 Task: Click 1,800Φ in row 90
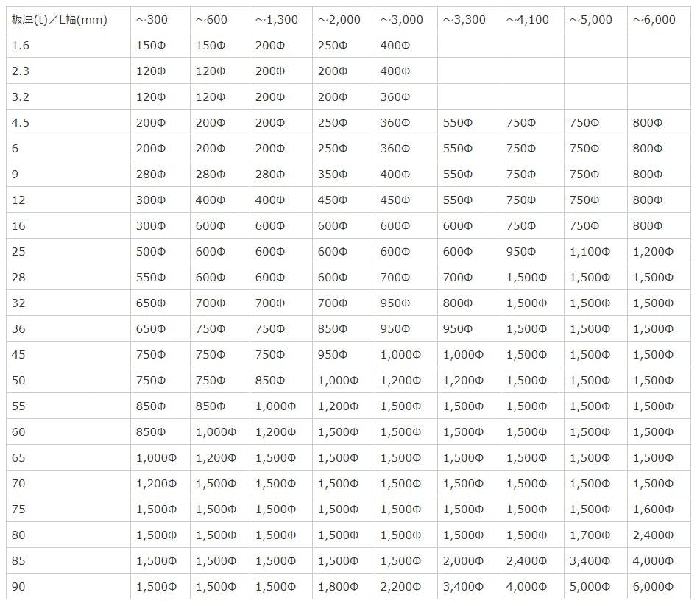point(338,586)
